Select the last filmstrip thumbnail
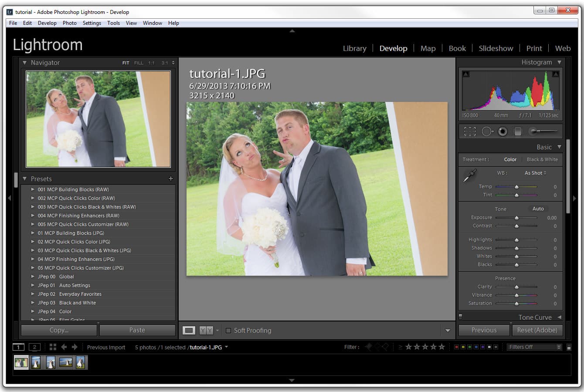 [81, 362]
